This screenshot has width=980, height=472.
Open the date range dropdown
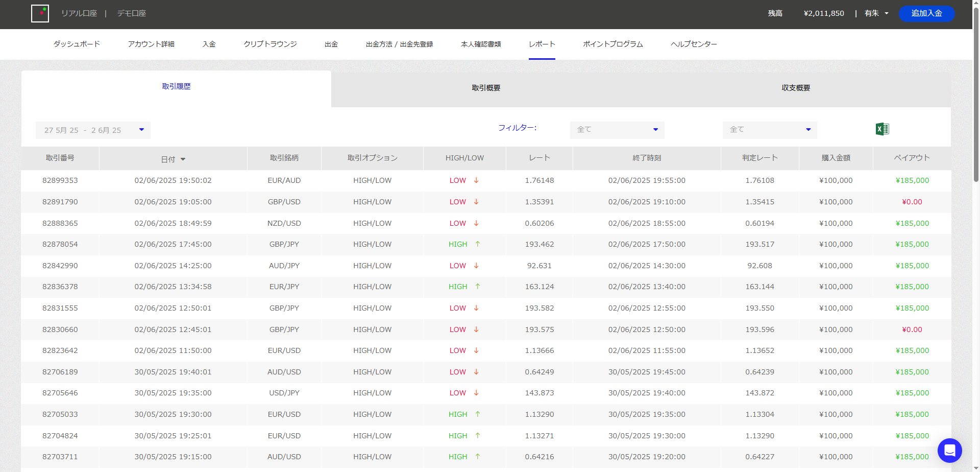tap(93, 130)
